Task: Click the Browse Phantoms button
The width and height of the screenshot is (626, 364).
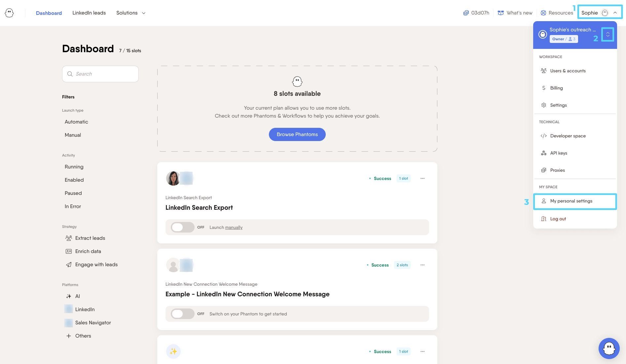Action: tap(297, 134)
